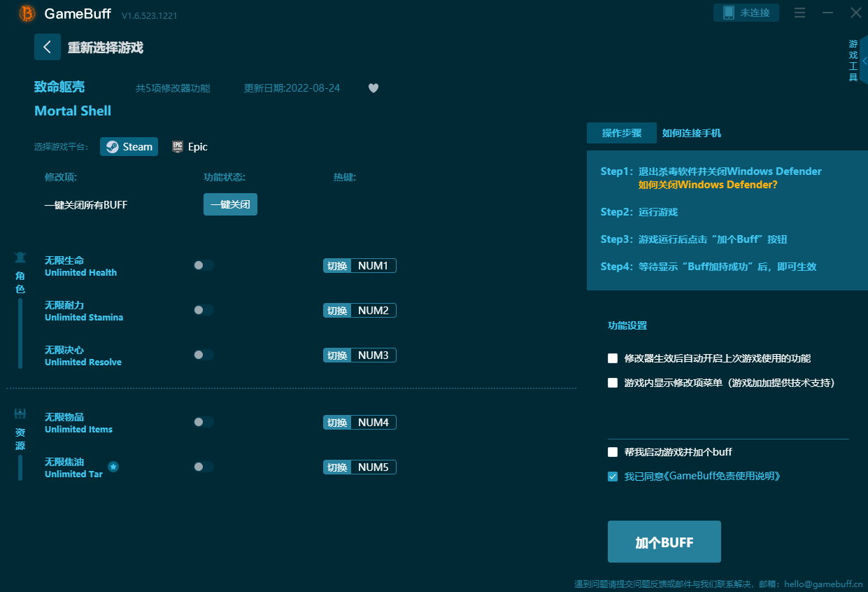Click the 功能设置 heading
The height and width of the screenshot is (592, 868).
point(627,325)
